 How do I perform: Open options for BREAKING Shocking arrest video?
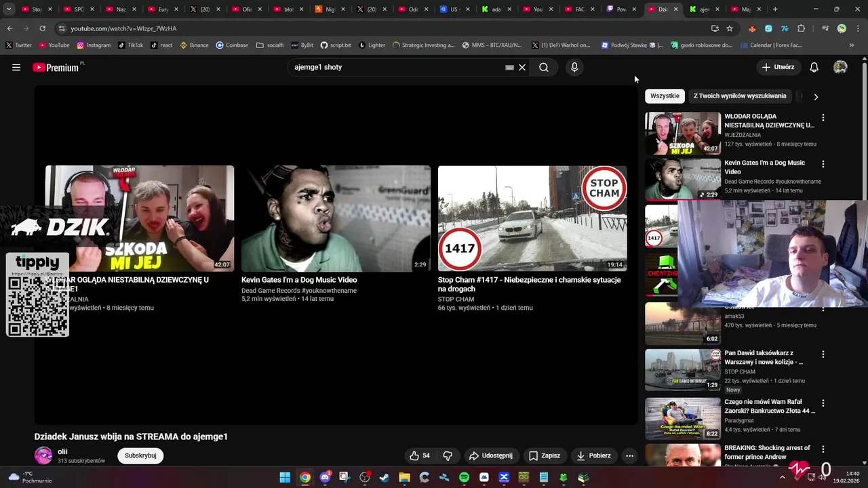823,449
